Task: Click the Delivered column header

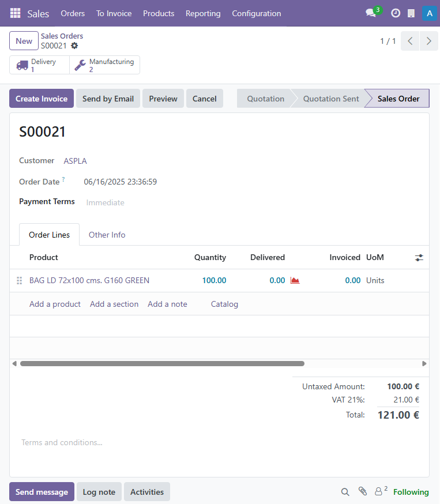Action: coord(268,257)
